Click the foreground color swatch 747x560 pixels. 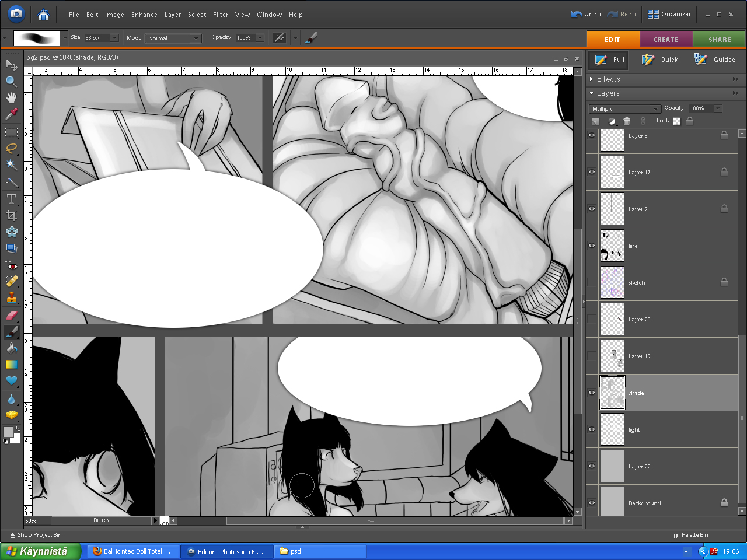(8, 432)
